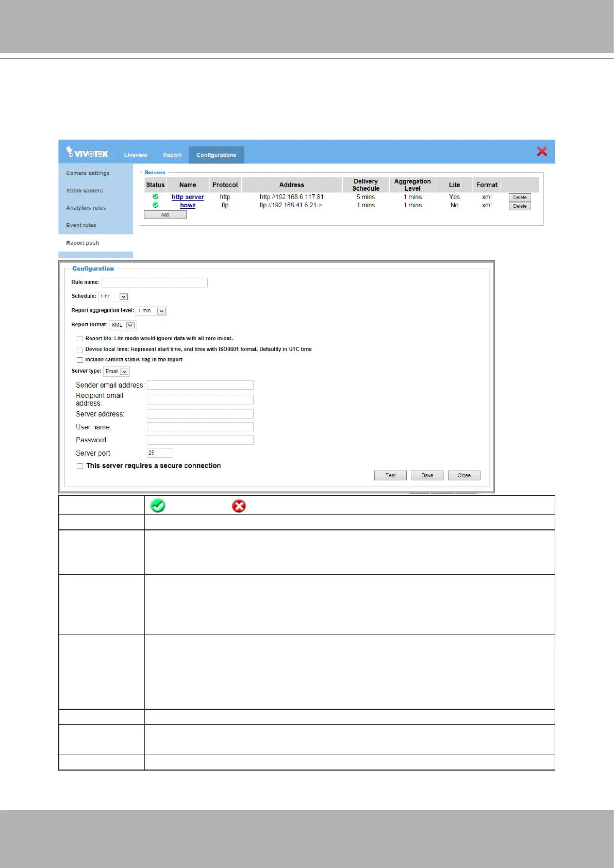Viewport: 614px width, 868px height.
Task: Open Report push in the sidebar
Action: [x=82, y=243]
